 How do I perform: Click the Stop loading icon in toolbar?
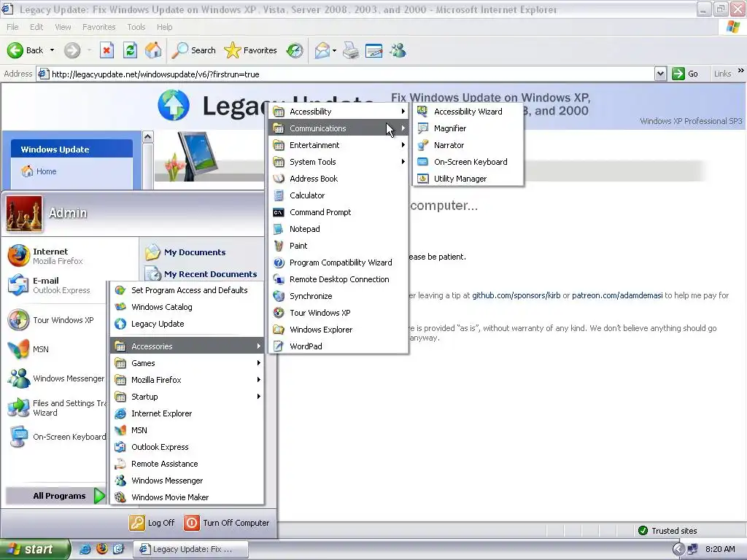click(107, 50)
